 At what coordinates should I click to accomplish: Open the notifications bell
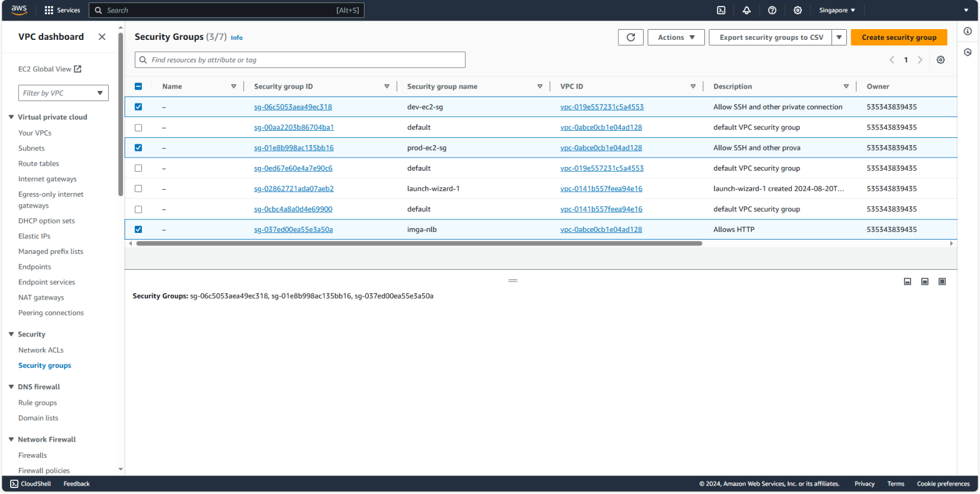pos(747,10)
